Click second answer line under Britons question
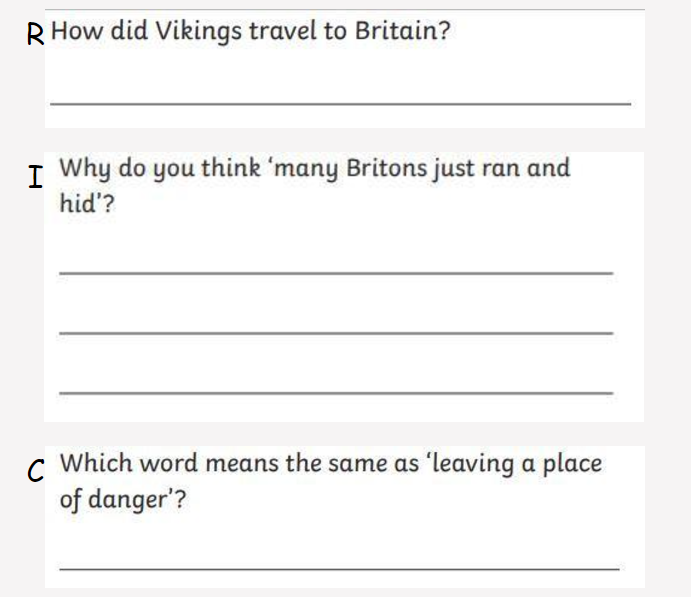The height and width of the screenshot is (597, 691). tap(336, 333)
